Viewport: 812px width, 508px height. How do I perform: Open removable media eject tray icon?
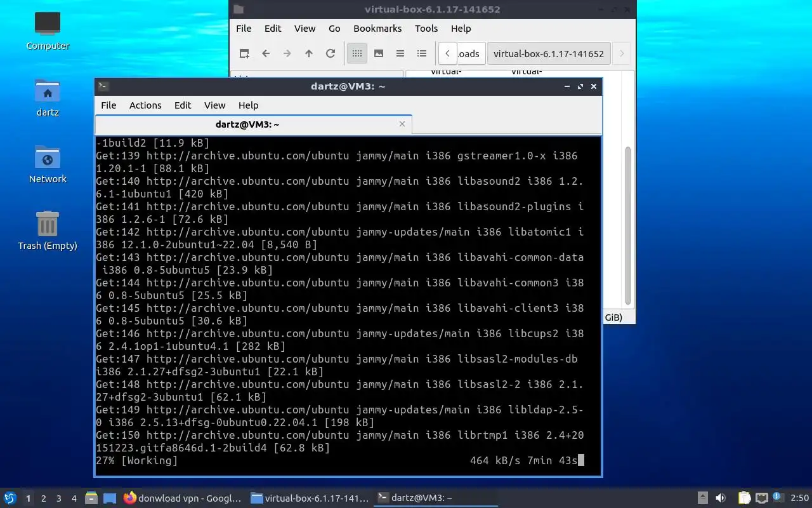pyautogui.click(x=702, y=498)
